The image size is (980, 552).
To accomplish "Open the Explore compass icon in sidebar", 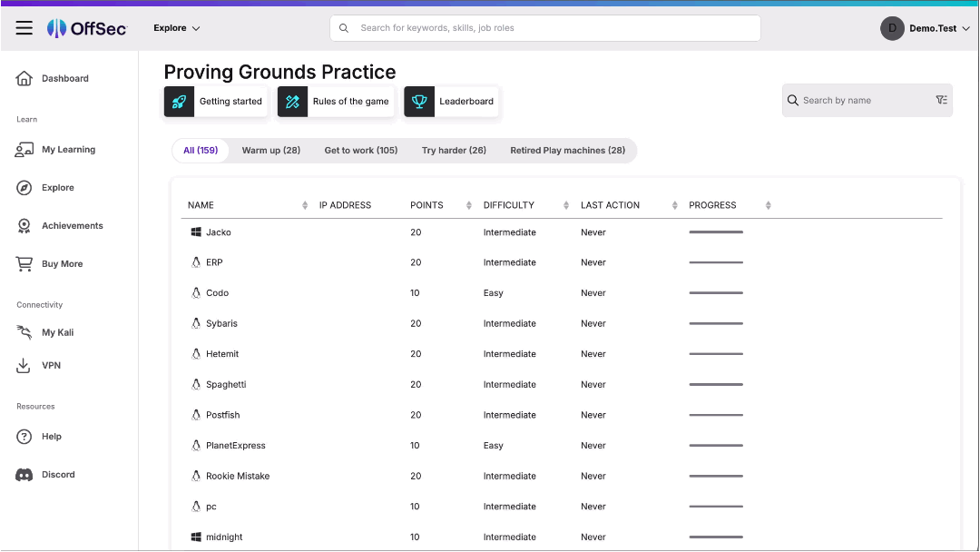I will point(24,188).
